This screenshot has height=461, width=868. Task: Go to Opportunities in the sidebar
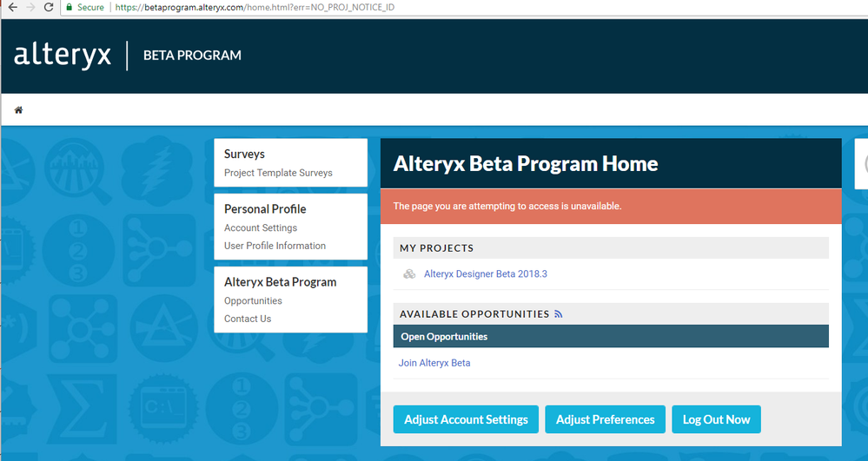tap(253, 301)
